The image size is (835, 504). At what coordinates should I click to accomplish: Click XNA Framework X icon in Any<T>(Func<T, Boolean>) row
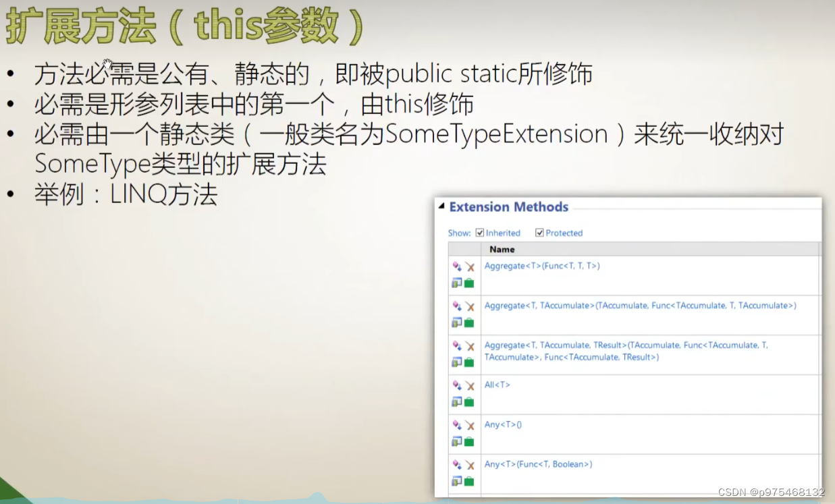470,466
